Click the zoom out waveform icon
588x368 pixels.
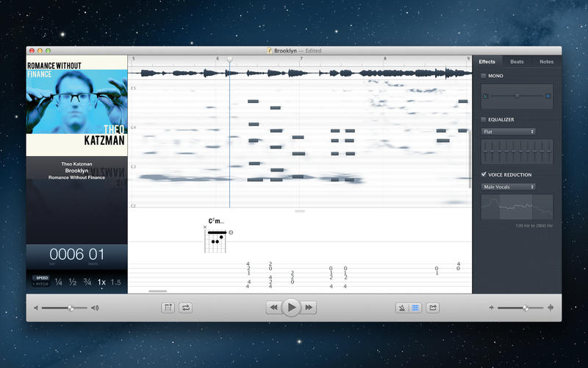491,308
